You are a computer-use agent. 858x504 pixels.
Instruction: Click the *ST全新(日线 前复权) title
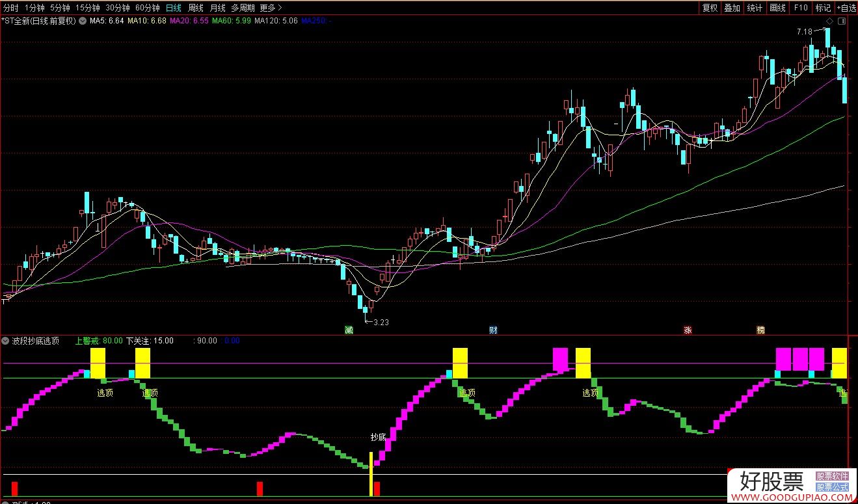(38, 21)
